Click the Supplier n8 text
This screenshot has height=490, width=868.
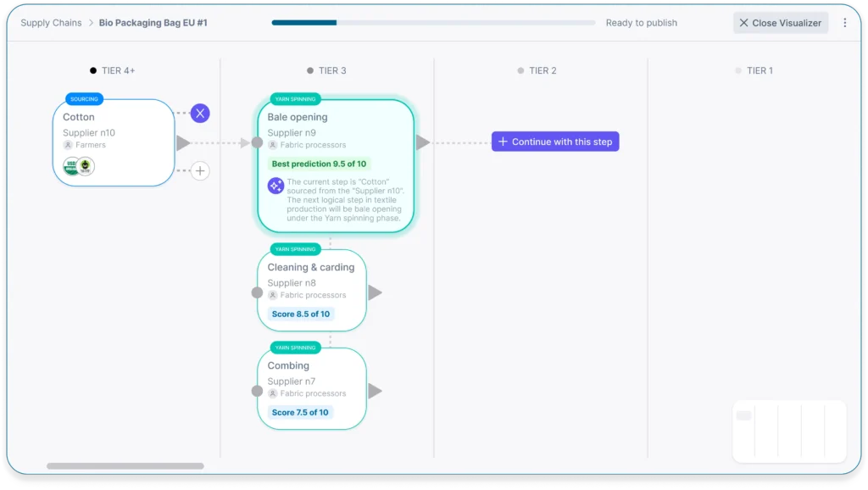[x=292, y=283]
